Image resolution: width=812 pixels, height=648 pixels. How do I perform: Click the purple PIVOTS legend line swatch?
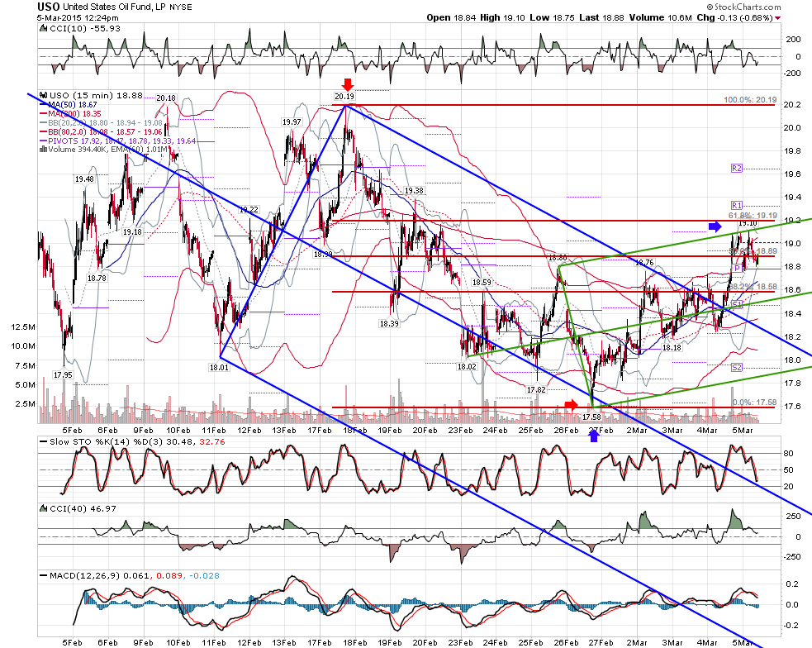[x=44, y=141]
